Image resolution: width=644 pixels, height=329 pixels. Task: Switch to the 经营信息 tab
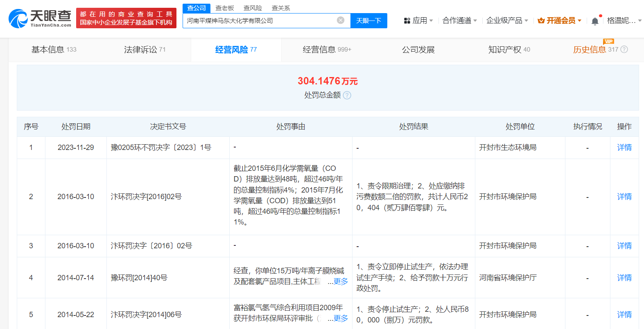pyautogui.click(x=327, y=50)
